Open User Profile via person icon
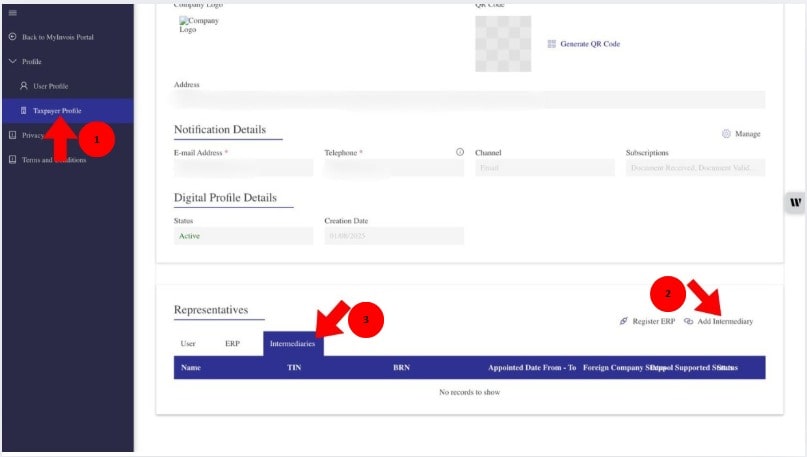 point(24,86)
